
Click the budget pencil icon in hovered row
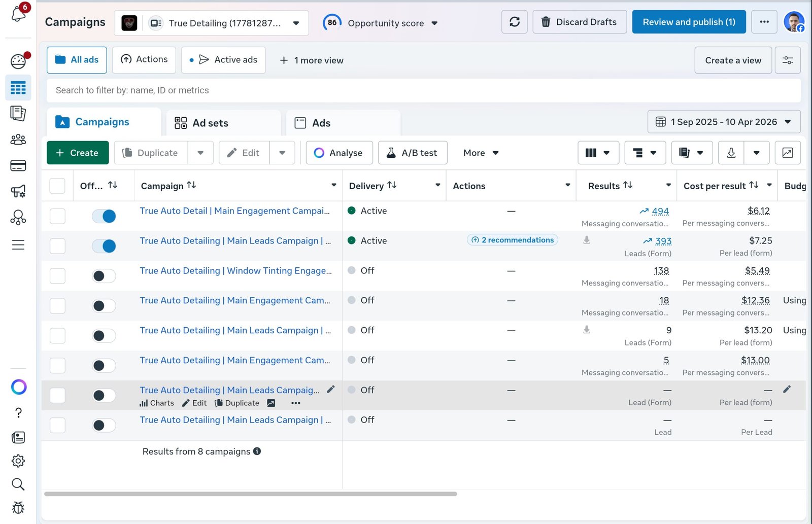pyautogui.click(x=787, y=389)
